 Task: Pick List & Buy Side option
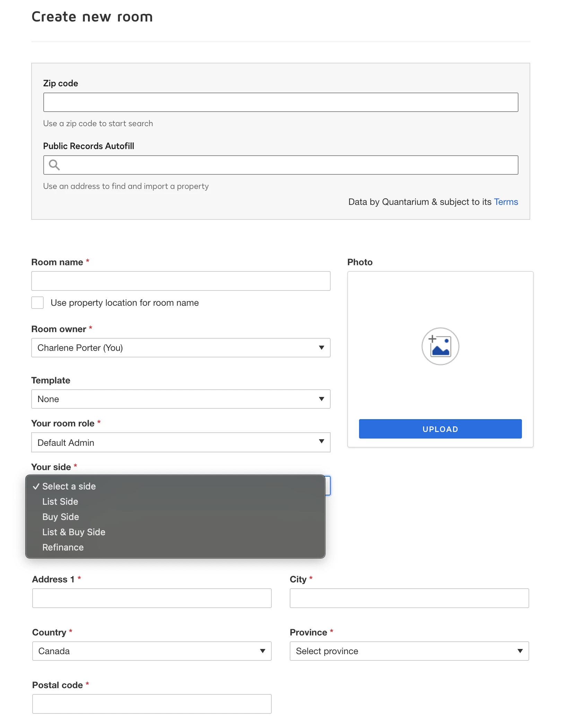tap(175, 532)
